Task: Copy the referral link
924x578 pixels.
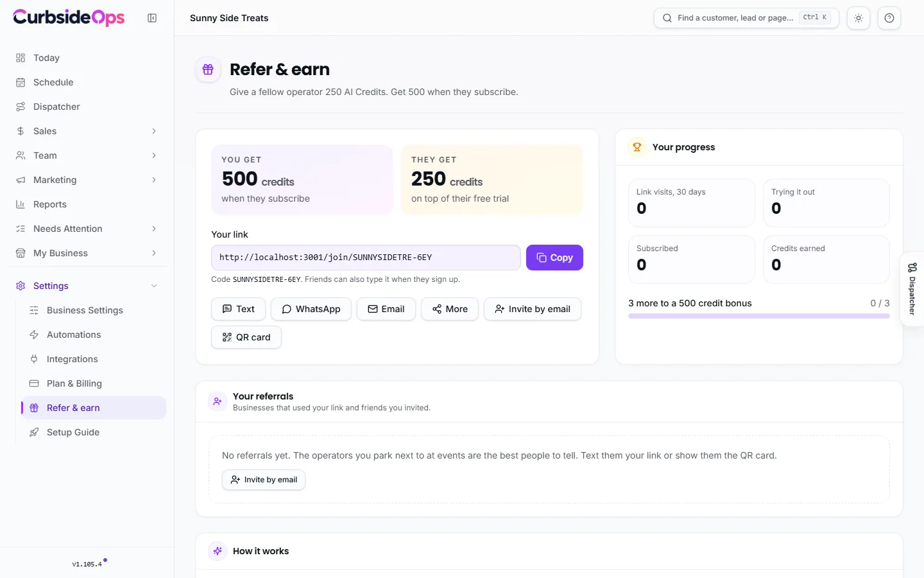Action: (554, 258)
